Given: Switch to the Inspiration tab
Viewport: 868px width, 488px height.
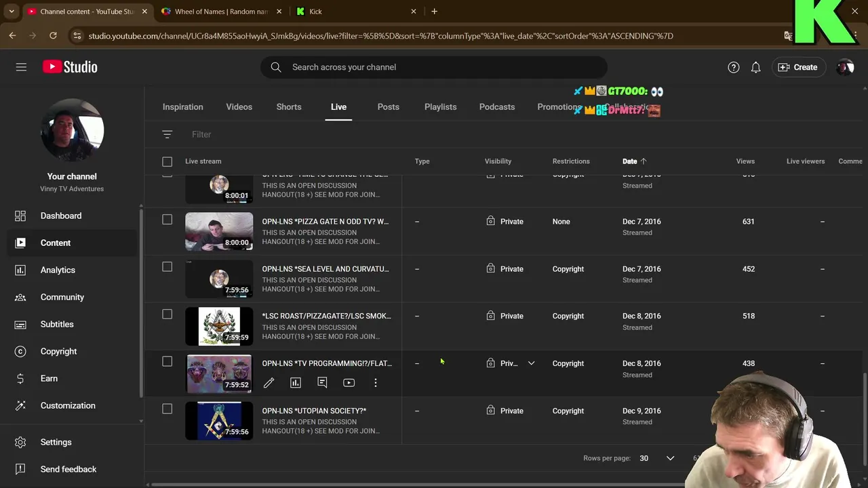Looking at the screenshot, I should click(x=182, y=107).
